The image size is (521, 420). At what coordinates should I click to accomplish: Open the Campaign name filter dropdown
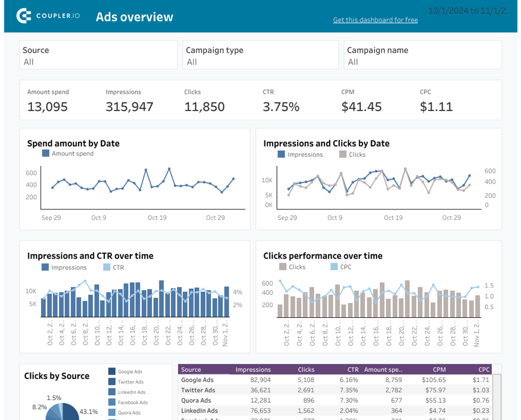pyautogui.click(x=423, y=55)
